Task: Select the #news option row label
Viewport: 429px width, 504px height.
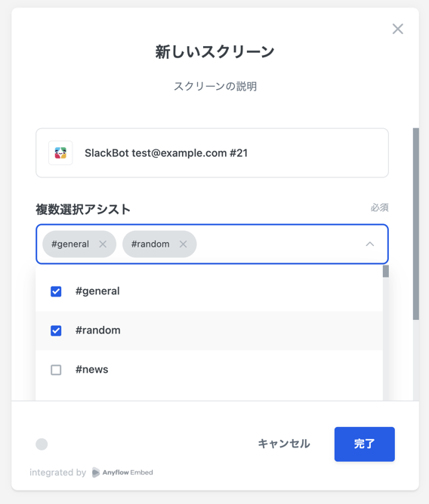Action: pos(91,370)
